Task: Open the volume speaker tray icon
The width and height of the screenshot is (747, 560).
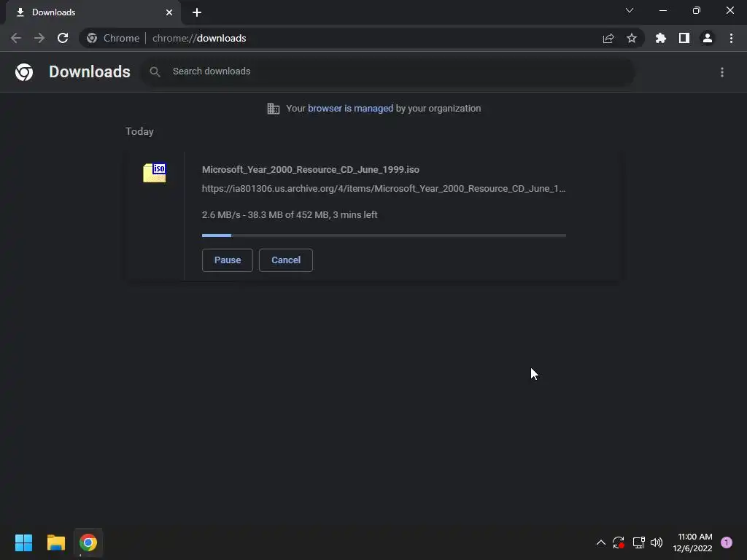Action: [657, 542]
